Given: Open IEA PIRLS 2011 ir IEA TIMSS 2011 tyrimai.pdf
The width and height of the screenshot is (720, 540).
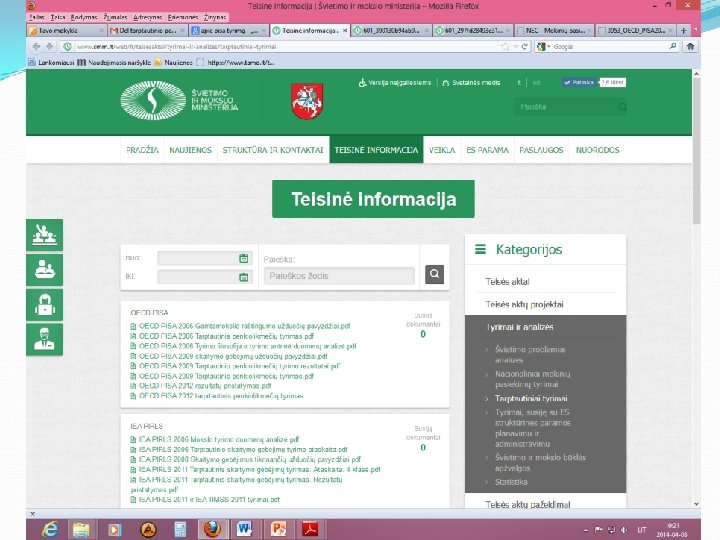Looking at the screenshot, I should click(209, 499).
